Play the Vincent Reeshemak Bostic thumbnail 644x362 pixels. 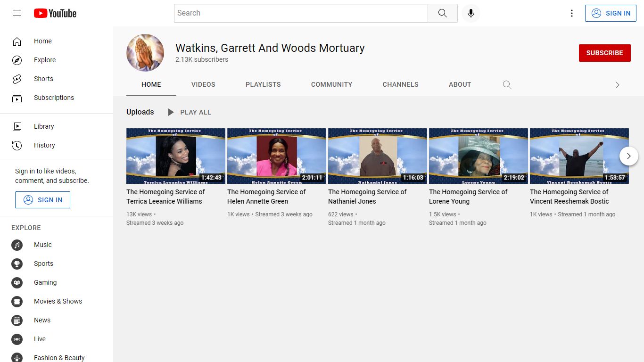coord(579,156)
